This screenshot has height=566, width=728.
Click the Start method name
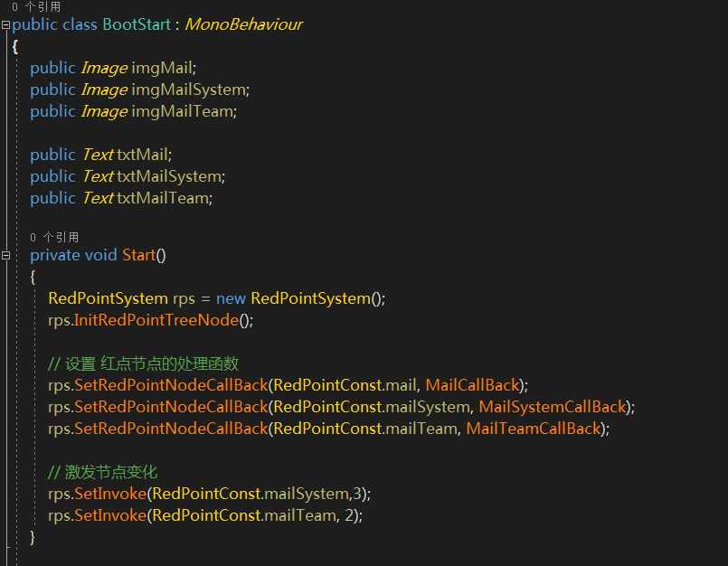point(139,255)
